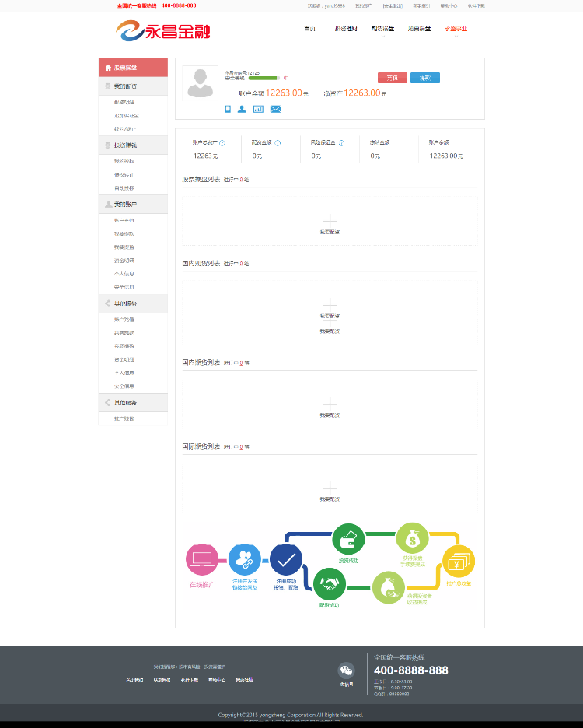583x728 pixels.
Task: Click the green wallet 投资成功 icon
Action: click(x=348, y=539)
